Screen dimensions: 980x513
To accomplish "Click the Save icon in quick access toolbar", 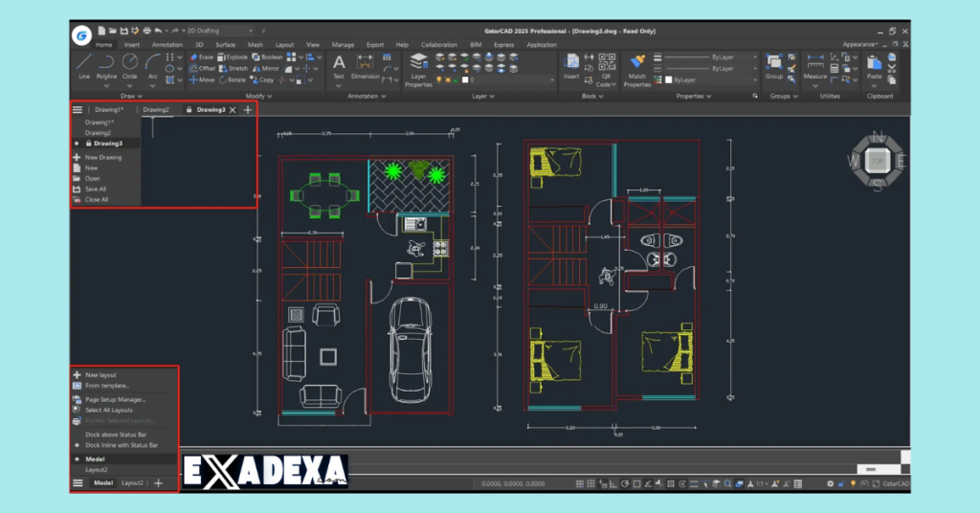I will 123,31.
